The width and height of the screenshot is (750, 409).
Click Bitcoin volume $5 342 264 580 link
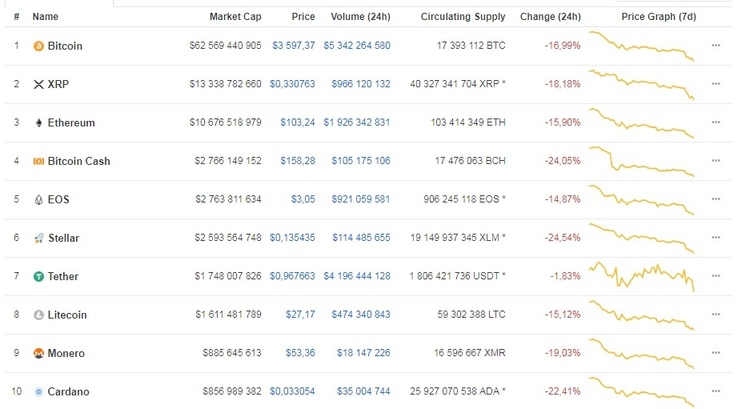point(357,45)
